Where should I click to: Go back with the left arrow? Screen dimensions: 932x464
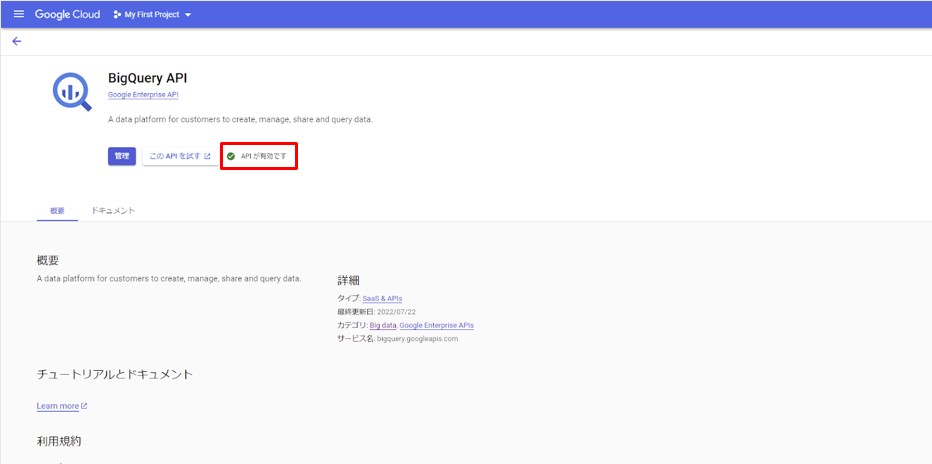point(17,41)
